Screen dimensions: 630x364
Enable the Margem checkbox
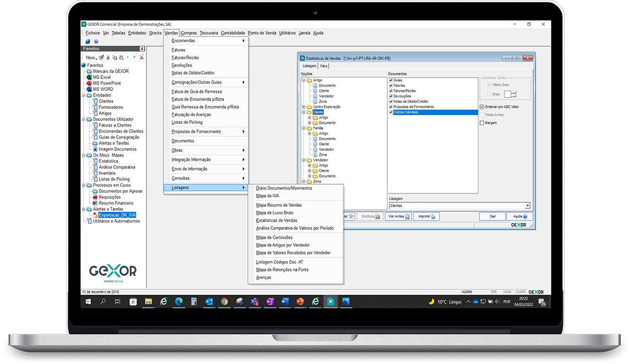click(482, 123)
